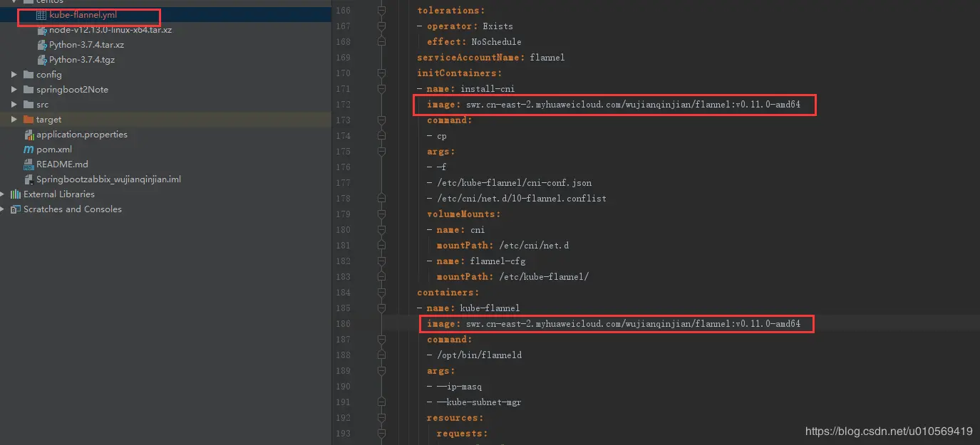Click the 'effect: NoSchedule' line
The image size is (980, 445).
(474, 42)
